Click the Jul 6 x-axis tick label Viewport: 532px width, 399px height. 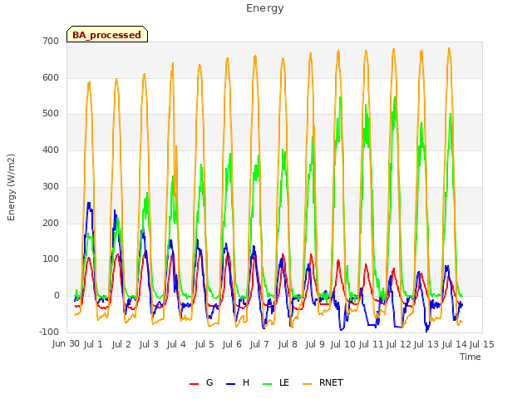point(232,344)
